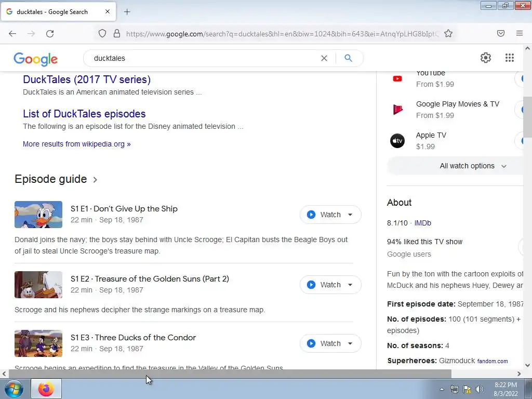The height and width of the screenshot is (399, 532).
Task: Click the browser address bar
Action: (x=283, y=34)
